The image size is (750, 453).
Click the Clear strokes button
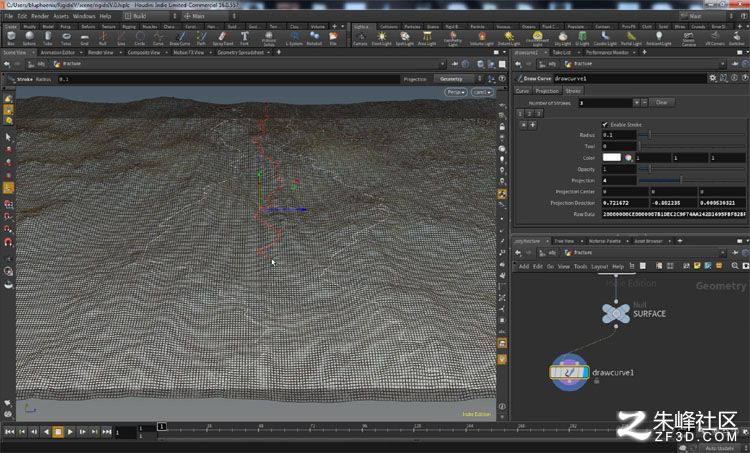662,102
